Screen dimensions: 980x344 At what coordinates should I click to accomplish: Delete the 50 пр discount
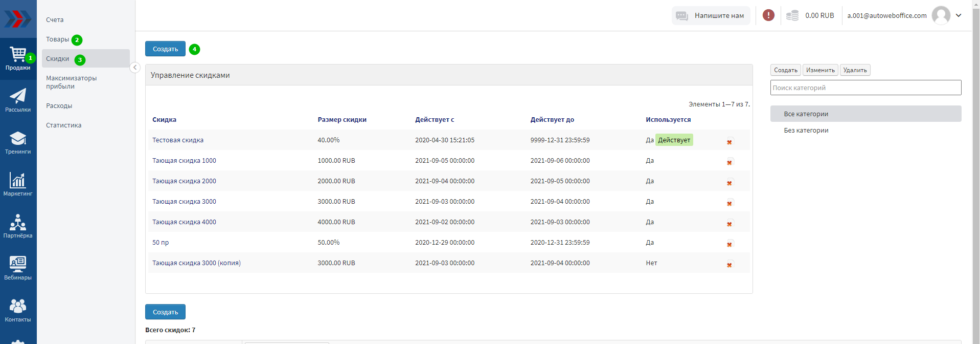click(x=730, y=244)
